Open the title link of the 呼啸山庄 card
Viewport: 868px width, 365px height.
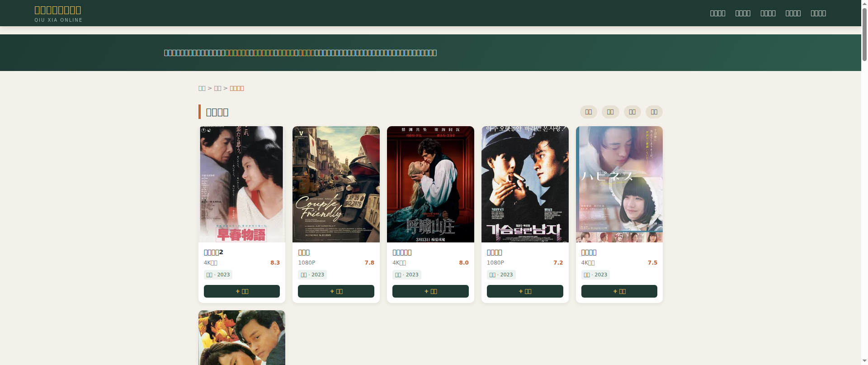(402, 252)
